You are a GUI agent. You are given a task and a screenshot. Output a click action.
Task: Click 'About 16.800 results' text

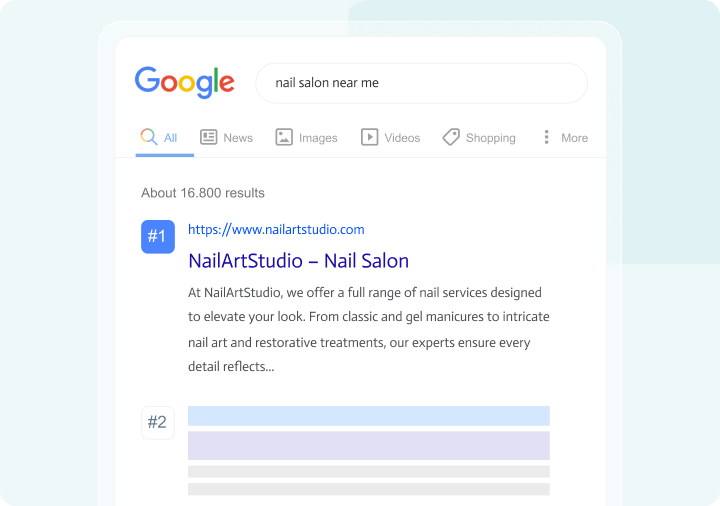[x=202, y=193]
